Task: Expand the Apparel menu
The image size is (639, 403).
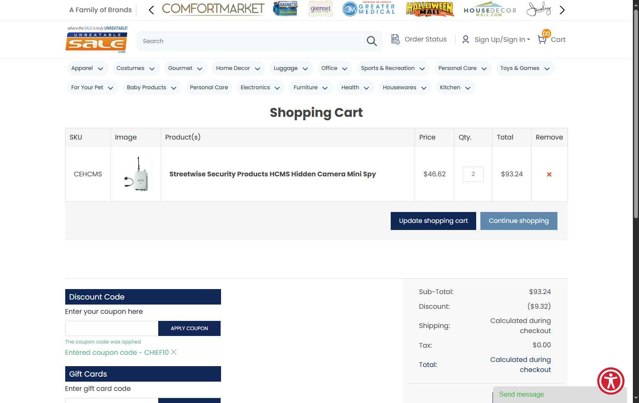Action: pyautogui.click(x=87, y=68)
